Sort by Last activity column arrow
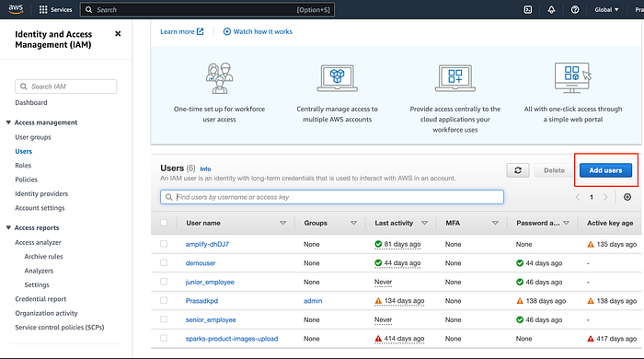644x359 pixels. click(x=425, y=223)
